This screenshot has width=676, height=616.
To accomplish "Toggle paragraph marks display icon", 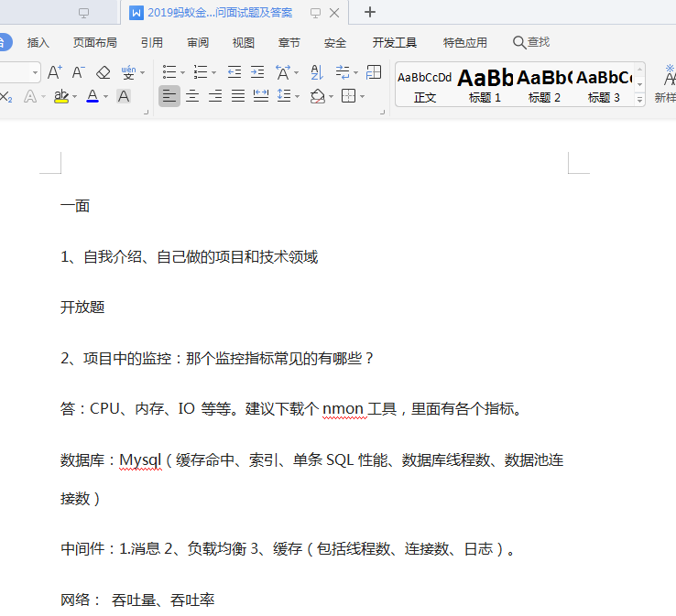I will (x=343, y=72).
